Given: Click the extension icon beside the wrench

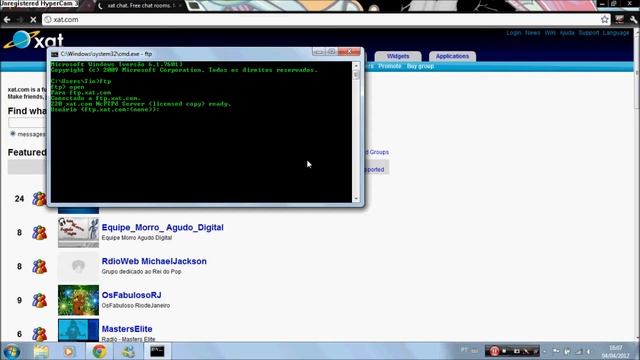Looking at the screenshot, I should pyautogui.click(x=620, y=19).
